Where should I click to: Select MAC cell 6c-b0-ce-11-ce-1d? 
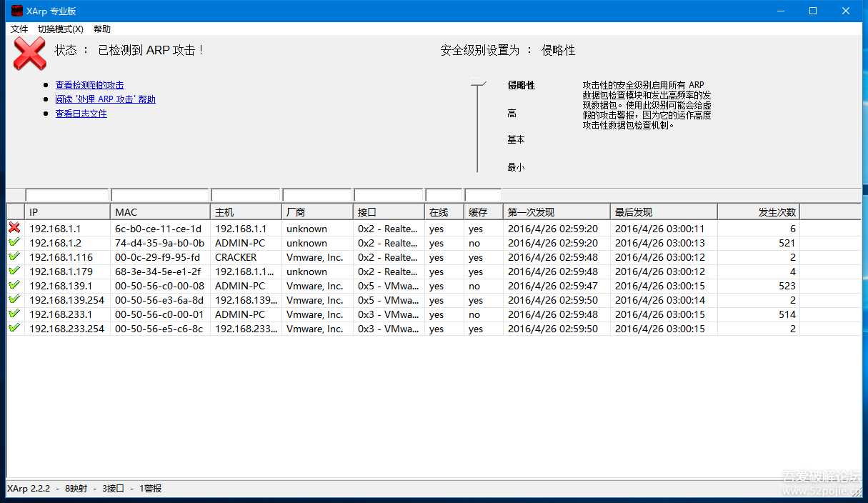(158, 229)
